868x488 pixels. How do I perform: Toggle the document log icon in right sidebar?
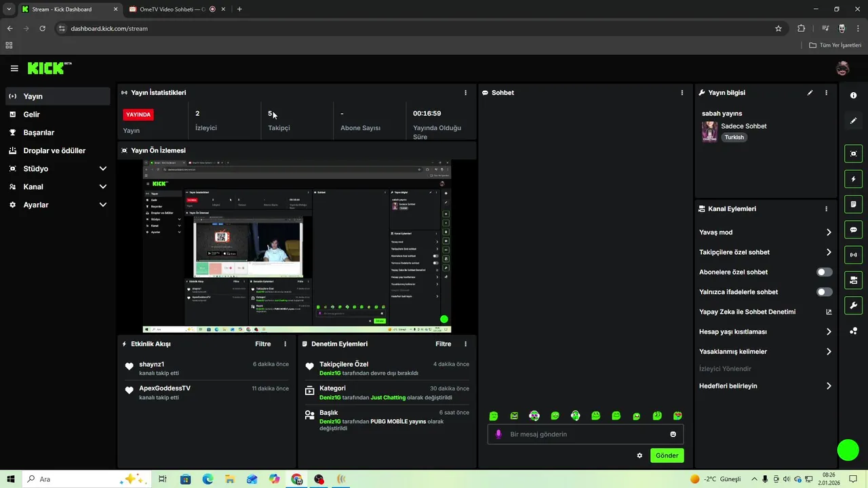(x=854, y=204)
